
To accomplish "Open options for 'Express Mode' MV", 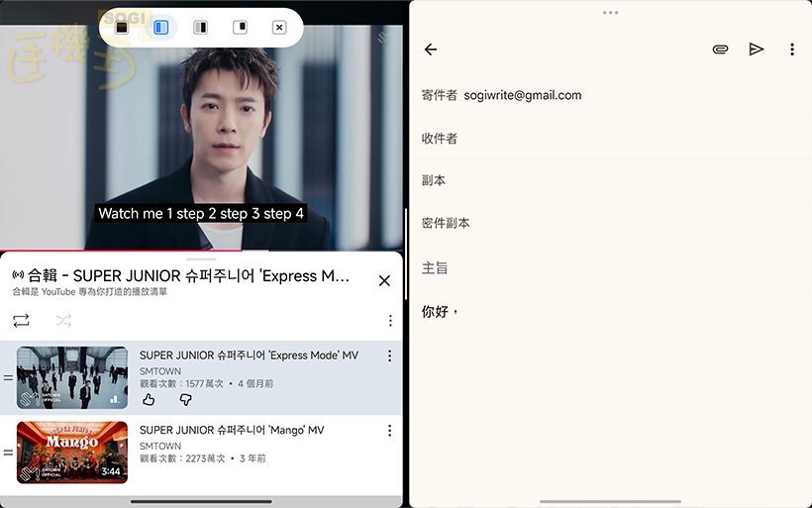I will (389, 356).
